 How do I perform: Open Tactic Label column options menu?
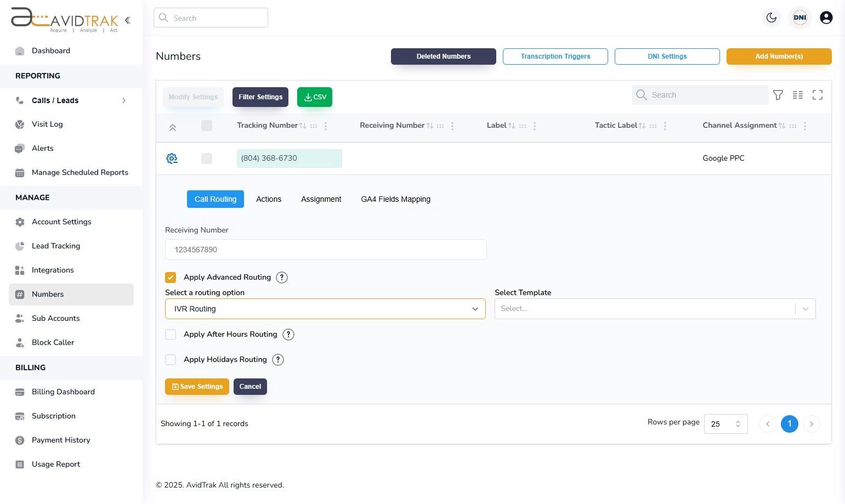click(x=665, y=126)
